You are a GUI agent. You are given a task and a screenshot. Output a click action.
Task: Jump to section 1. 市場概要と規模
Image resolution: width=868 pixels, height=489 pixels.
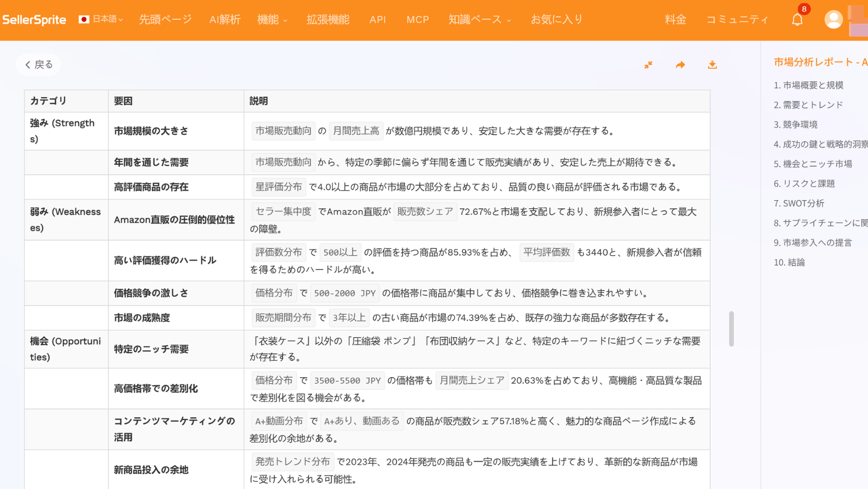click(x=808, y=85)
